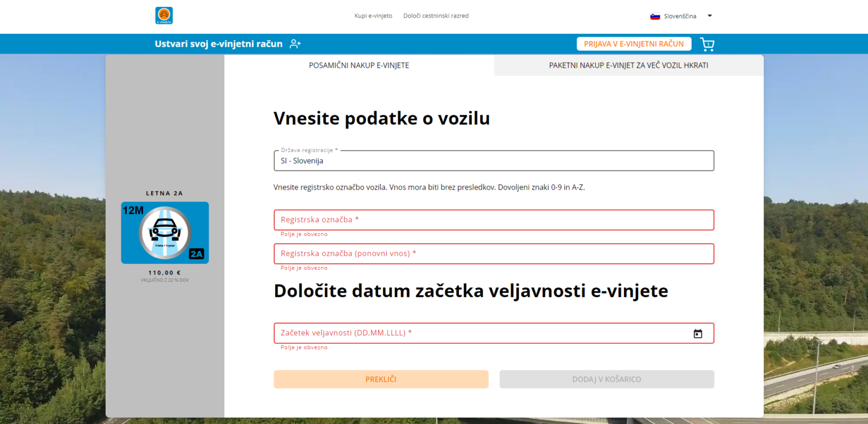Focus the Registrska označba input field
Viewport: 868px width, 424px height.
click(493, 220)
